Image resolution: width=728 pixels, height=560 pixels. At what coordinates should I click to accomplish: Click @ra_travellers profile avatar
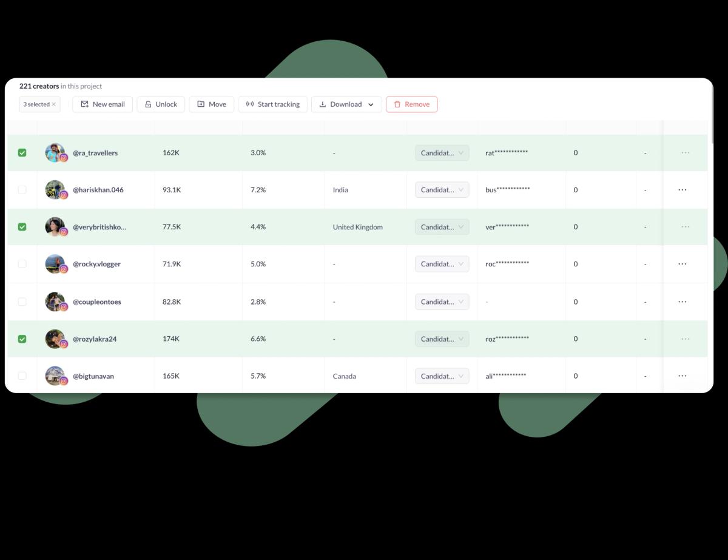coord(55,153)
